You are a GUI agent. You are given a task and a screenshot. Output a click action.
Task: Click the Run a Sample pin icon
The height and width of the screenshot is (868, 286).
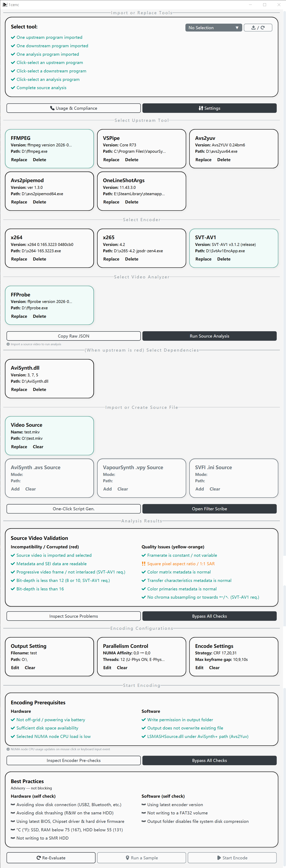click(127, 858)
